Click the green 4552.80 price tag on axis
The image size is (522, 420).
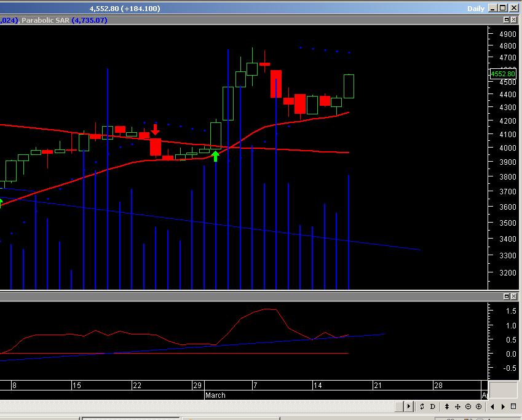502,74
